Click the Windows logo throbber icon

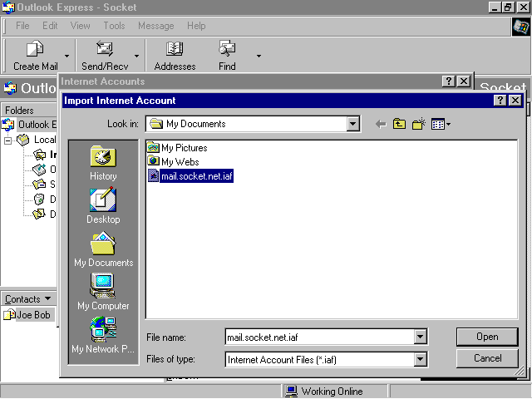tap(521, 27)
